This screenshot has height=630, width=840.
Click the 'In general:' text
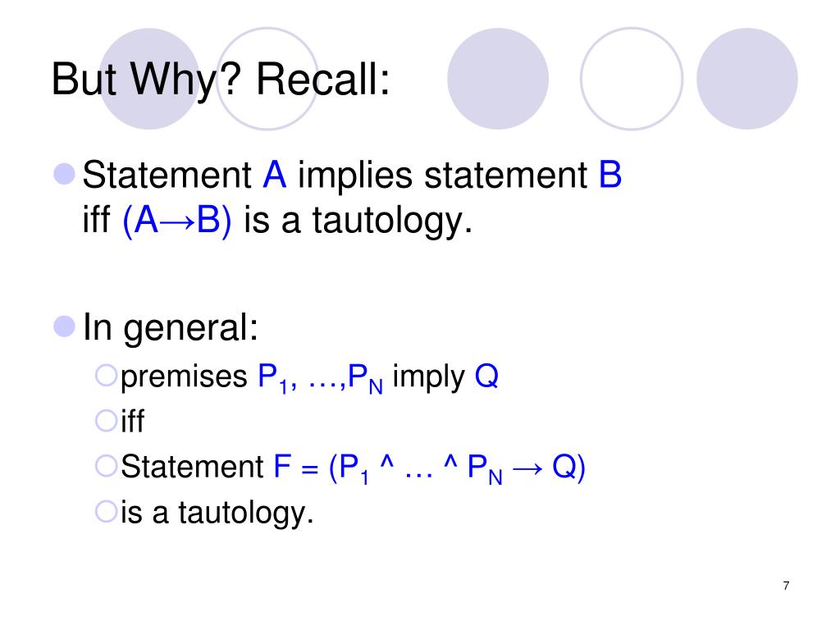click(x=171, y=327)
